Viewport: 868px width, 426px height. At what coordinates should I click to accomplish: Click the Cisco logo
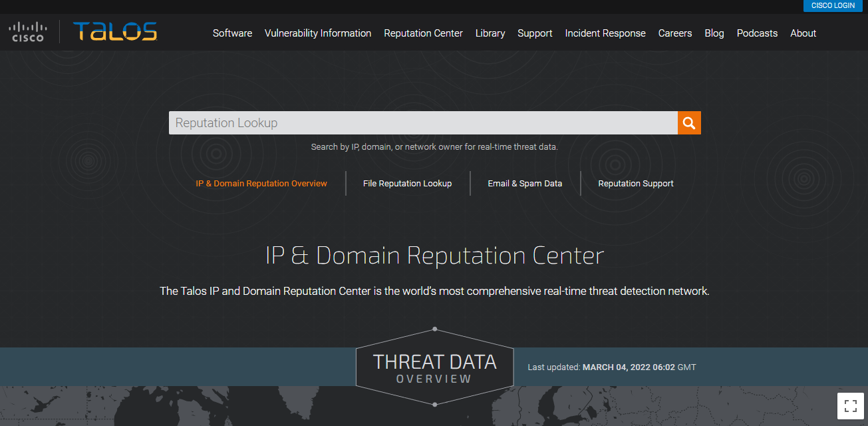click(27, 31)
